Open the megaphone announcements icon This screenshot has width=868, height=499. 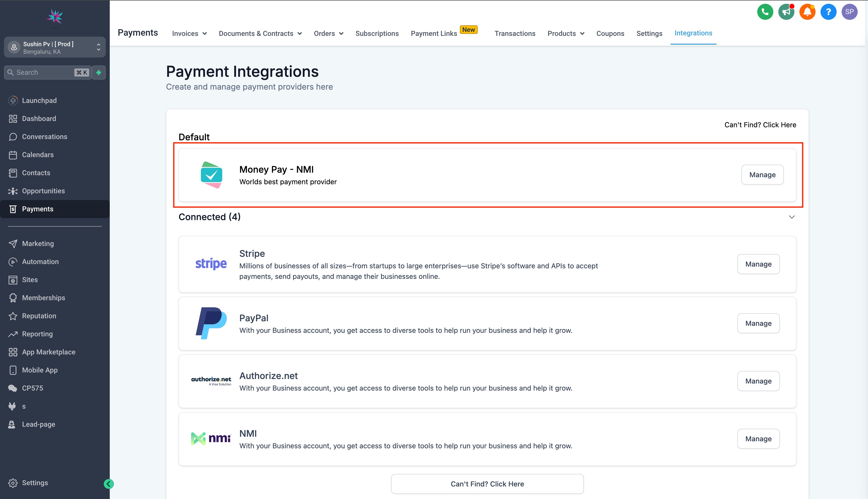click(x=786, y=12)
